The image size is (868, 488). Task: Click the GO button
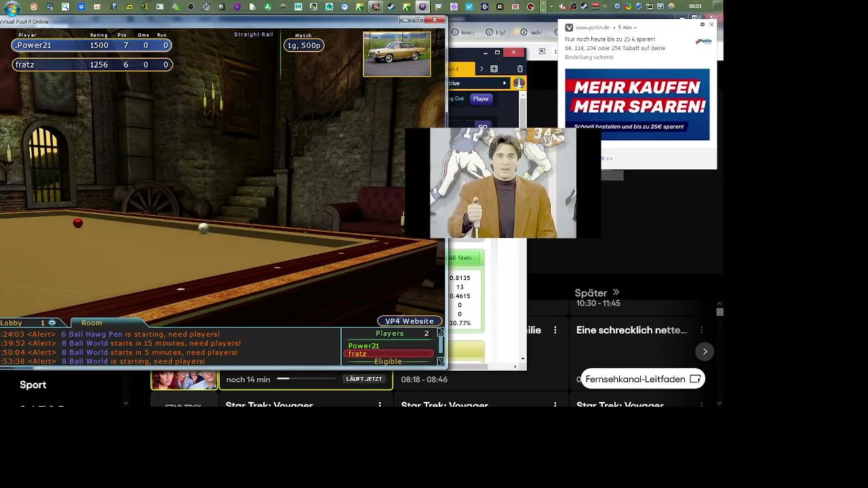click(x=482, y=126)
